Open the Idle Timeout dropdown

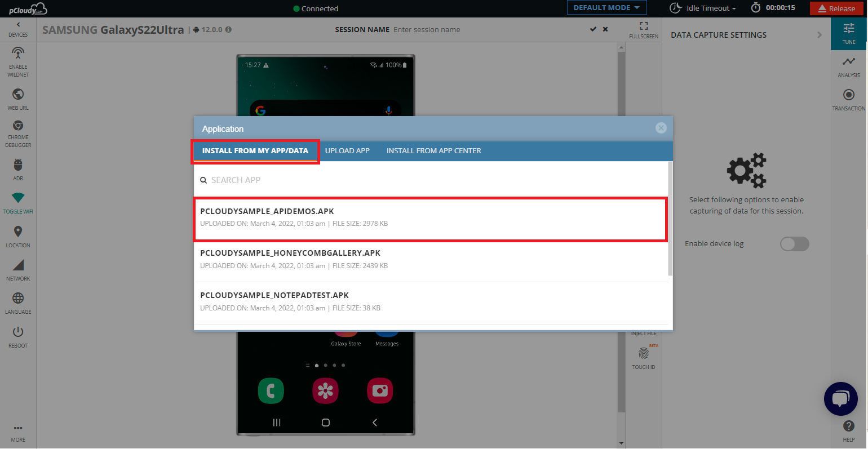click(x=703, y=8)
